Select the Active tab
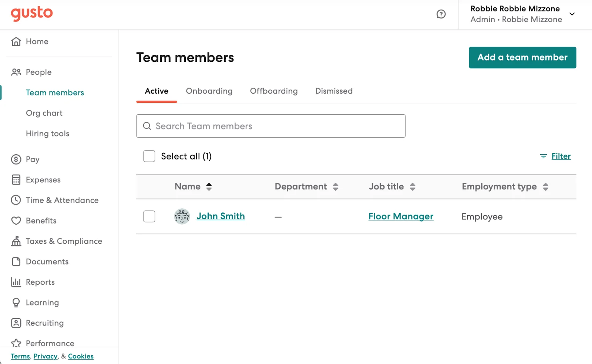 point(157,91)
